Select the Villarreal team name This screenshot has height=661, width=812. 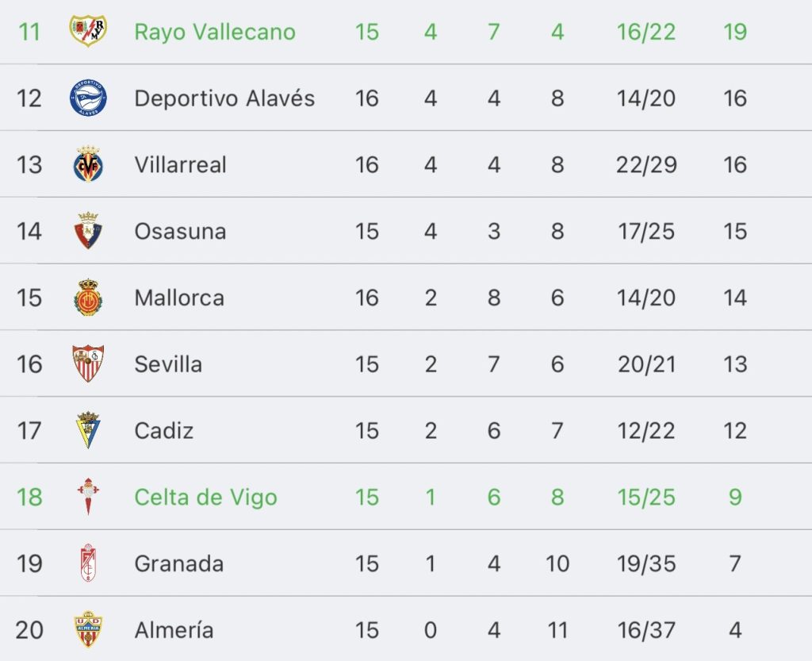tap(180, 165)
